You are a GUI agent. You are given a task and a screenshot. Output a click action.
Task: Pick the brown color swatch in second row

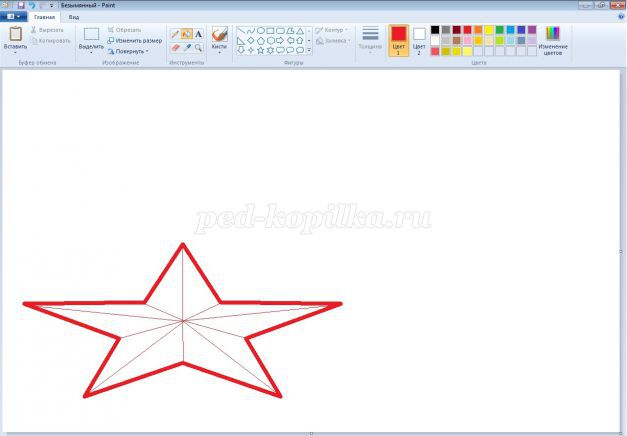457,40
